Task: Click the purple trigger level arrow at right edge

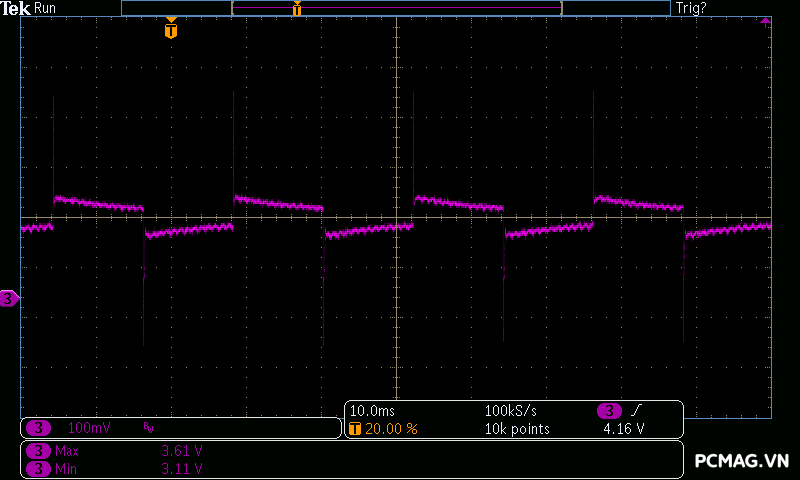Action: 765,21
